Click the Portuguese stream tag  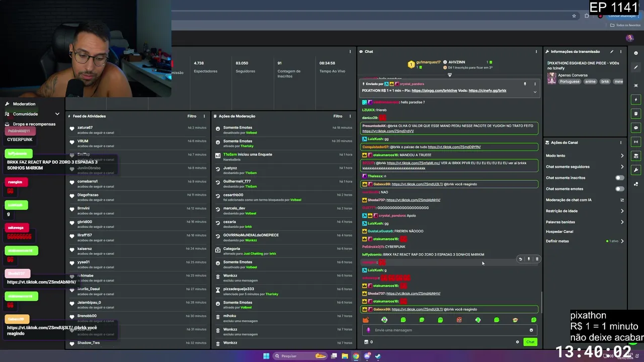(x=570, y=81)
